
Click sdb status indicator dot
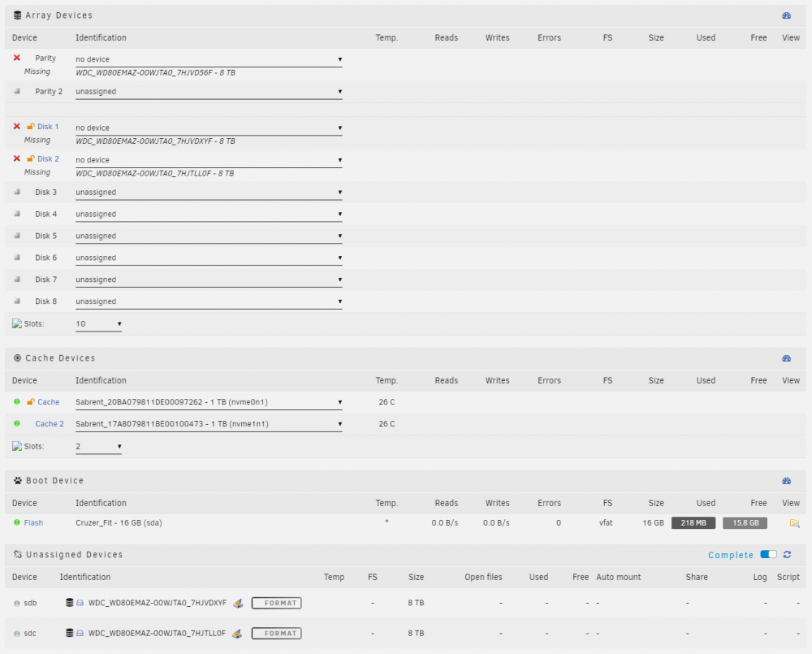(x=16, y=603)
